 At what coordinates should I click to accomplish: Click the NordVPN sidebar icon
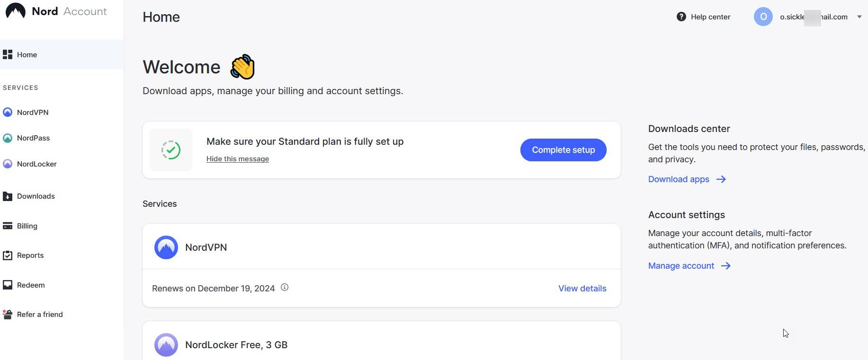[8, 112]
